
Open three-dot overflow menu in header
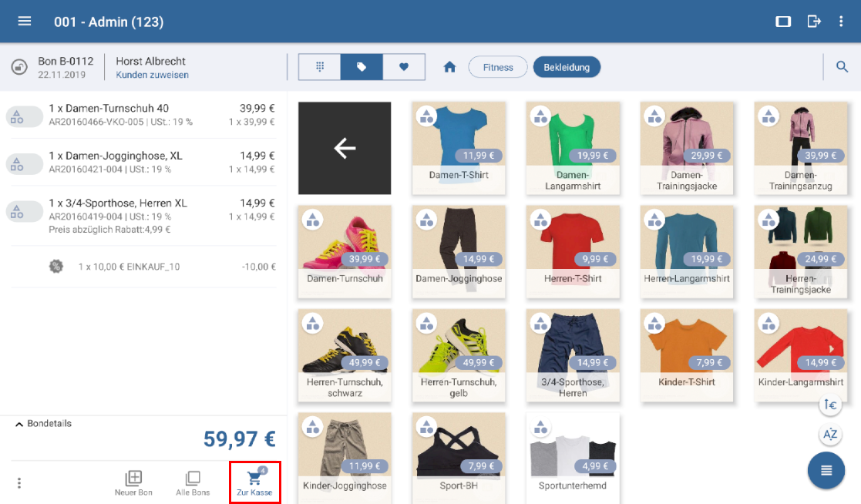pyautogui.click(x=842, y=22)
